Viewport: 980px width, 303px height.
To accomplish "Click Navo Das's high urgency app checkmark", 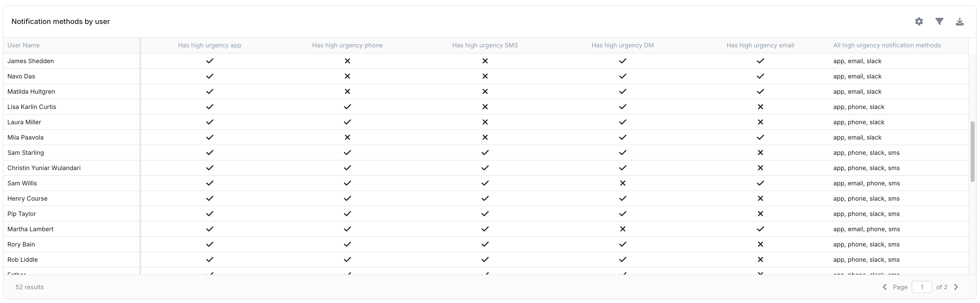I will pyautogui.click(x=210, y=76).
